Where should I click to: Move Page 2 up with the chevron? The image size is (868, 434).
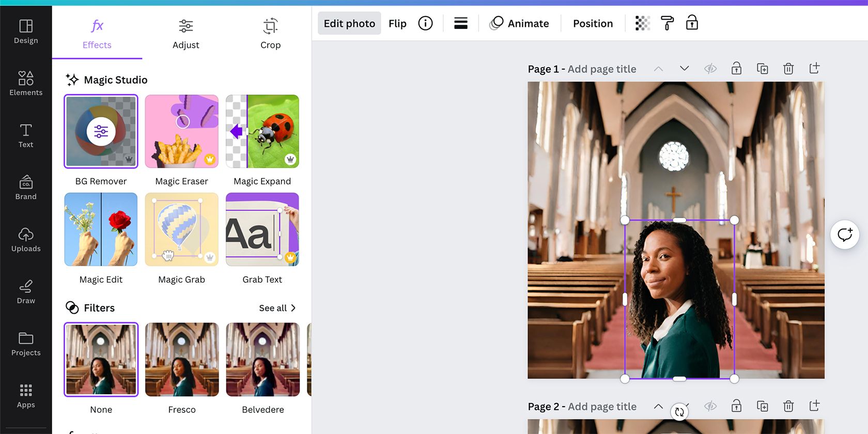pos(658,406)
